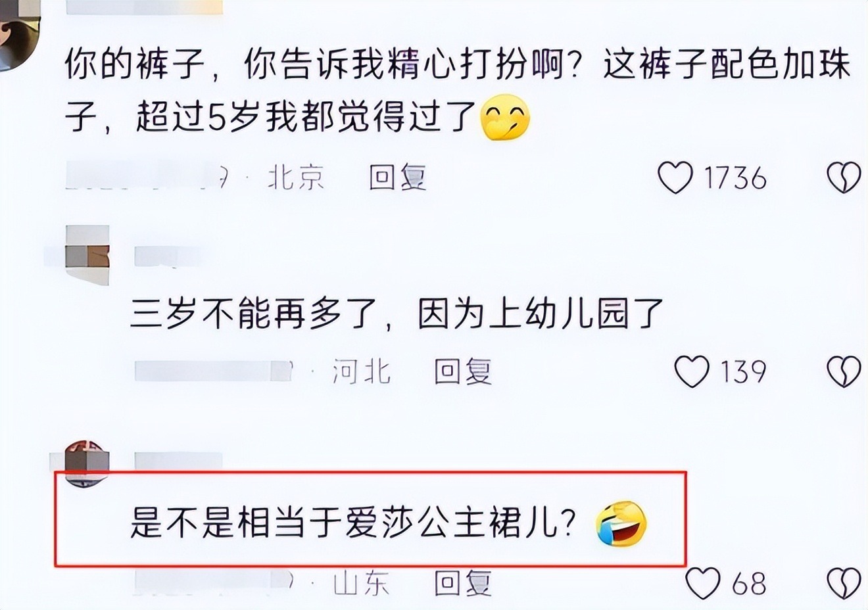Dislike the Hebei comment via broken heart
The width and height of the screenshot is (868, 610).
point(844,372)
